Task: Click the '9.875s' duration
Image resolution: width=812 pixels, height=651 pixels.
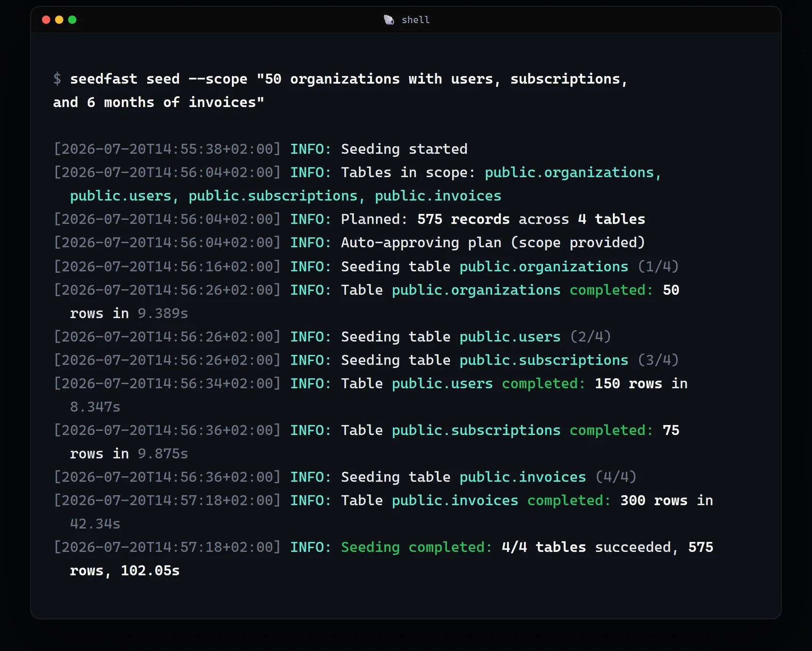Action: (163, 454)
